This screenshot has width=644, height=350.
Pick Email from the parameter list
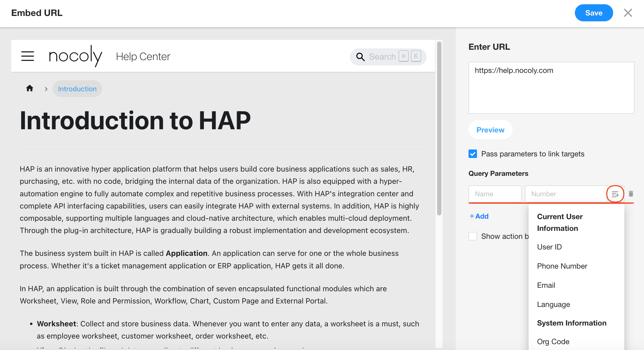point(546,285)
